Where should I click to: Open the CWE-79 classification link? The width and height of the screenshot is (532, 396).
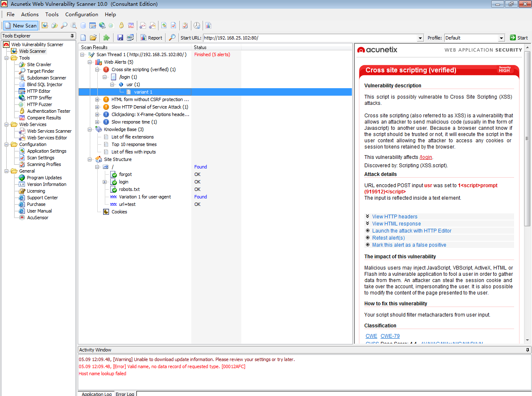(390, 336)
